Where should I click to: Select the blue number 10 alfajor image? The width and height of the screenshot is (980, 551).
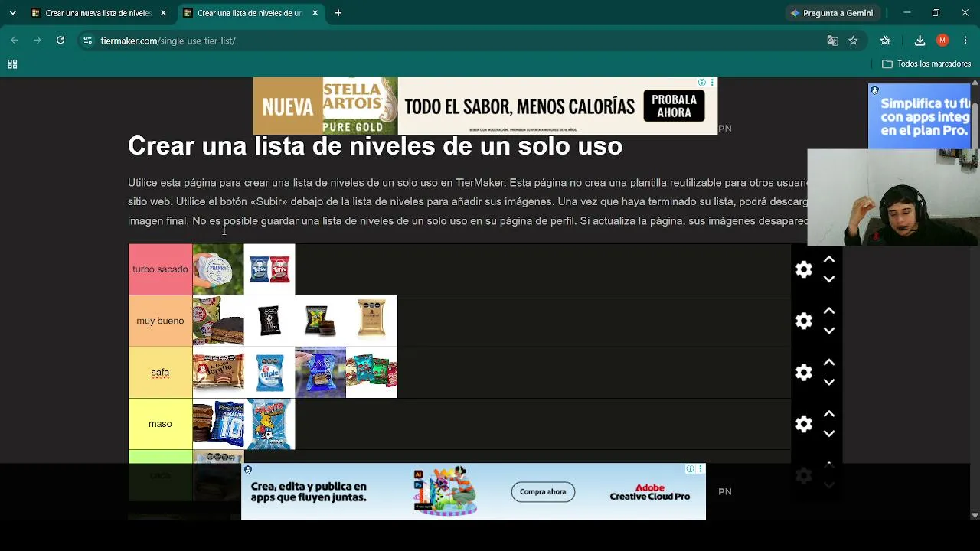[218, 424]
